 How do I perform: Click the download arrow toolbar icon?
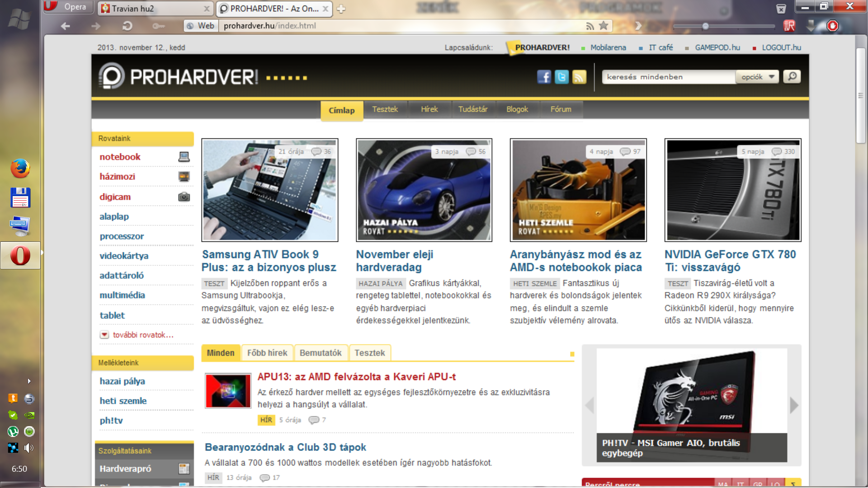pyautogui.click(x=811, y=26)
